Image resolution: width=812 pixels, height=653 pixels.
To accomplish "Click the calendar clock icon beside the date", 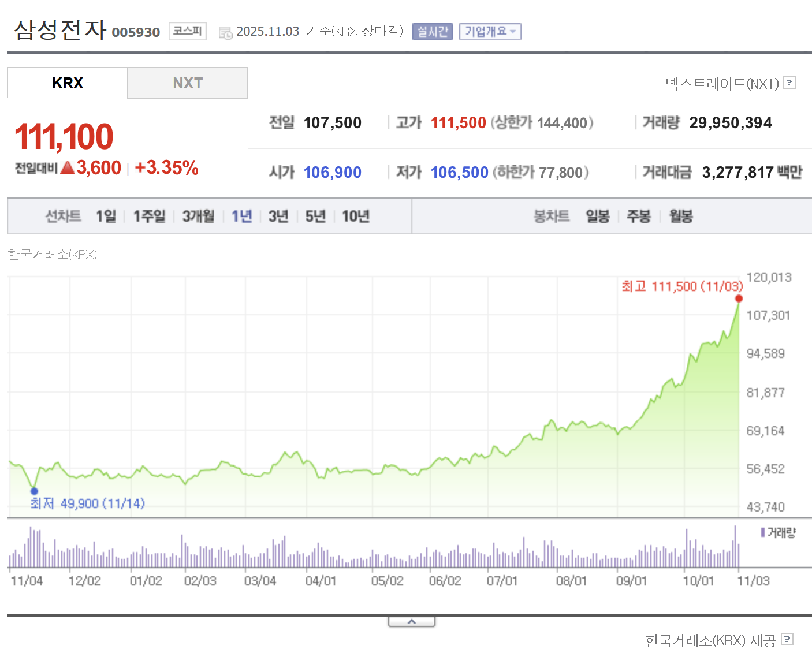I will pos(225,33).
